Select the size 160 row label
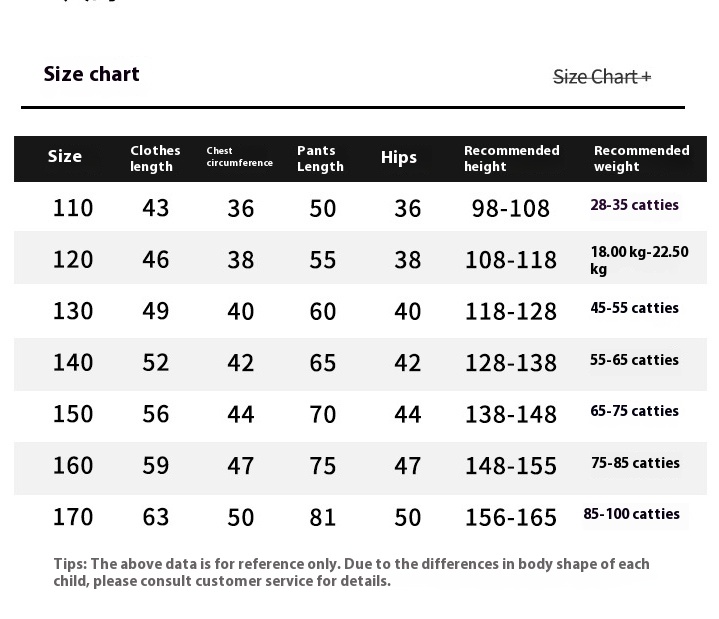 pos(73,465)
